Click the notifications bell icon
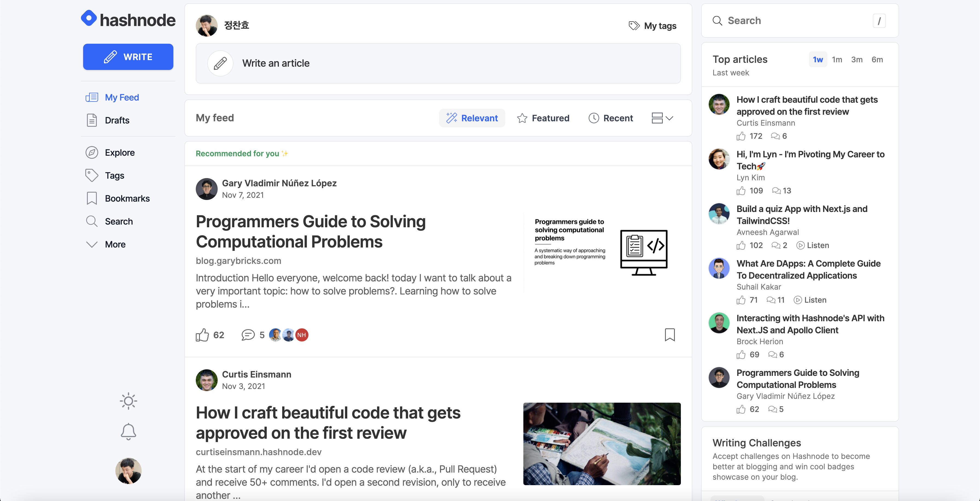The height and width of the screenshot is (501, 980). [x=128, y=431]
